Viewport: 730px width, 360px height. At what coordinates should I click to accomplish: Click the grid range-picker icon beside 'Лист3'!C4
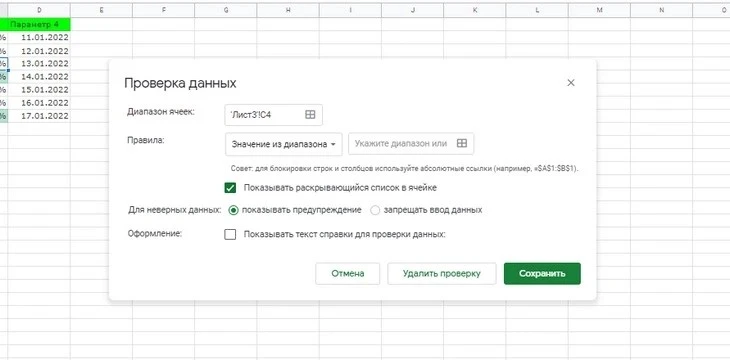click(310, 115)
